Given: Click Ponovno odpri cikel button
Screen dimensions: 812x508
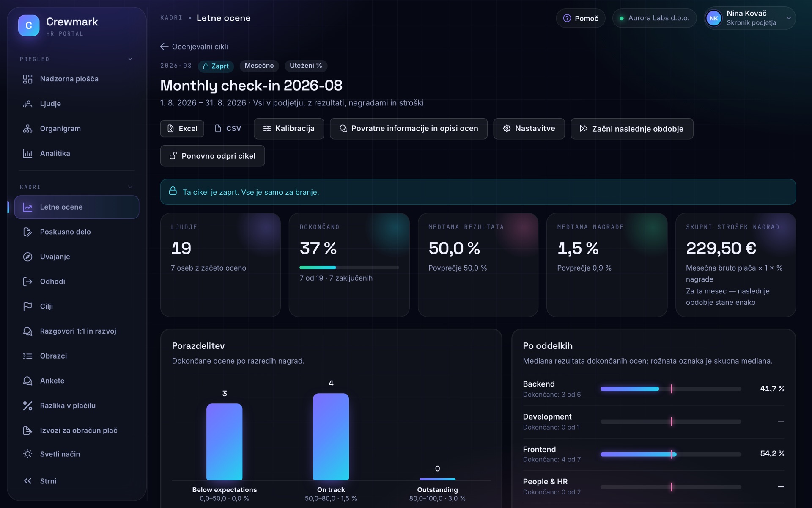Looking at the screenshot, I should click(212, 156).
